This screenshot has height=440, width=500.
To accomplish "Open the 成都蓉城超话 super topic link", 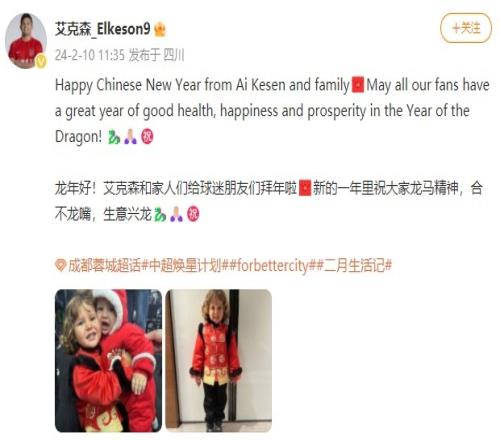I will coord(104,266).
